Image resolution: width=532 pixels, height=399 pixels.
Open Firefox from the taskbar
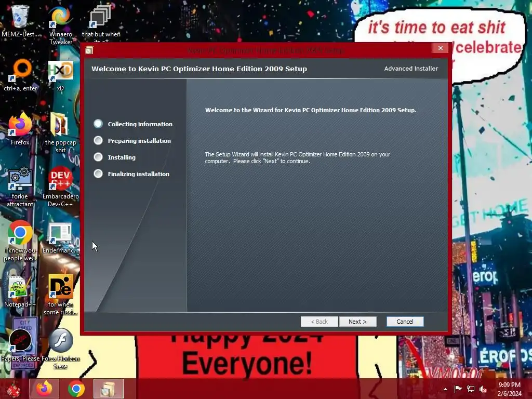44,389
